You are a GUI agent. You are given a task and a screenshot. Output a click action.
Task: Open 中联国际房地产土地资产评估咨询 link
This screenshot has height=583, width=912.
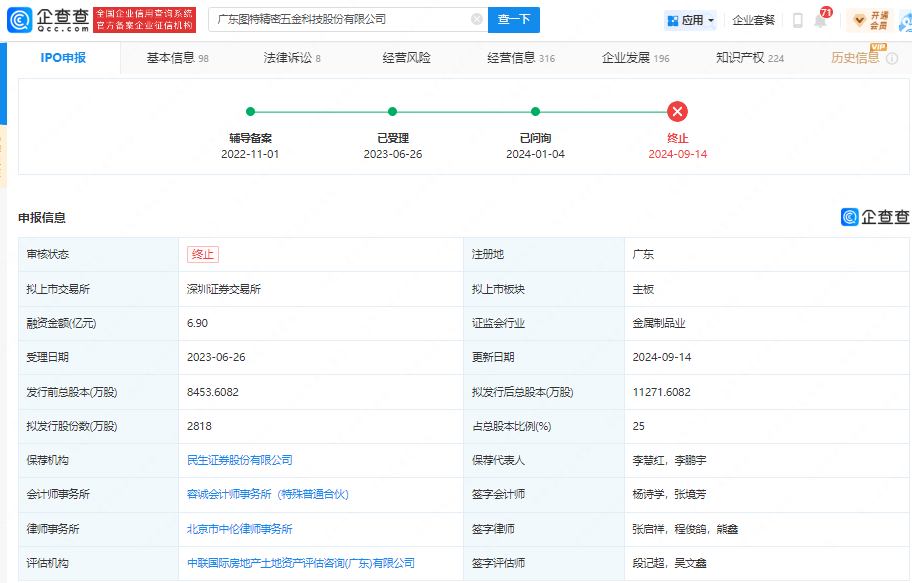tap(301, 563)
